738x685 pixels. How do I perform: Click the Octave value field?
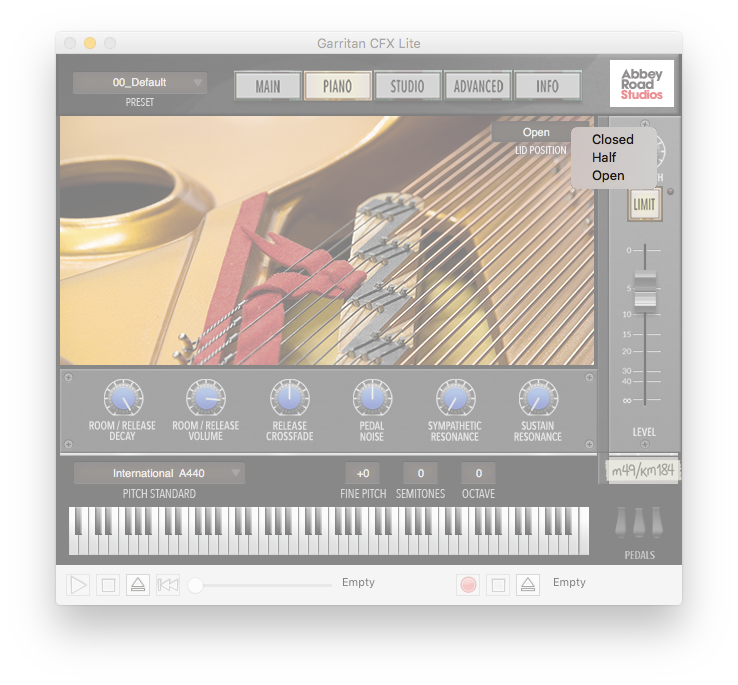coord(479,473)
